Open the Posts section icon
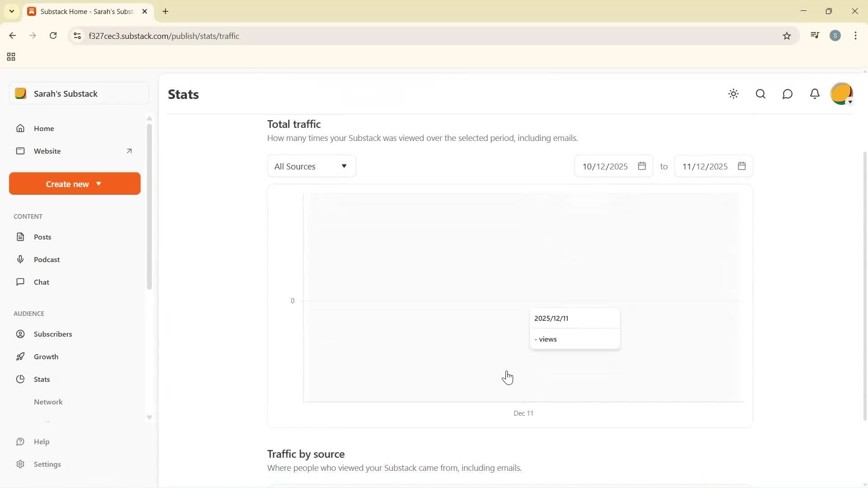Screen dimensions: 868x488 (x=21, y=236)
